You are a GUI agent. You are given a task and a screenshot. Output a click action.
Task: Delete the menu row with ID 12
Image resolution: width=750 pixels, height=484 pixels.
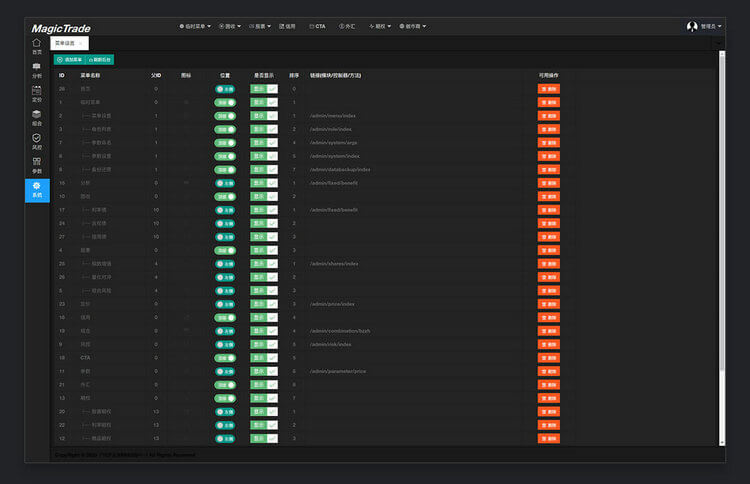pyautogui.click(x=549, y=439)
